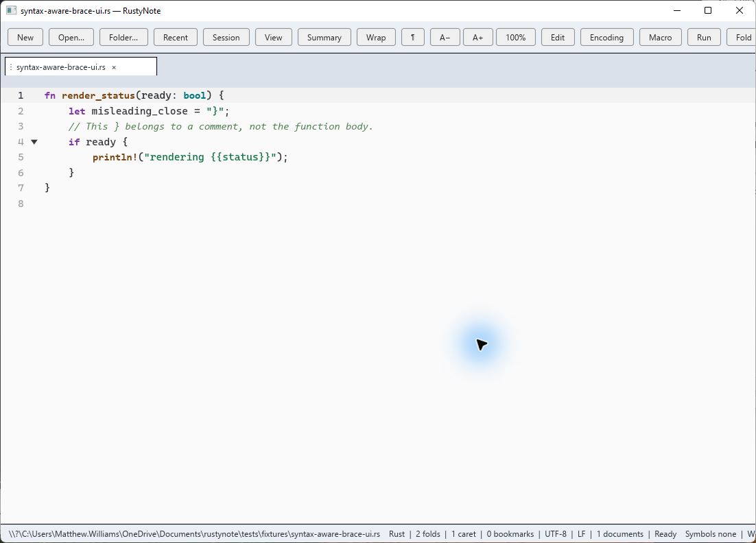The height and width of the screenshot is (543, 756).
Task: Collapse the fold at line 4
Action: pos(34,142)
